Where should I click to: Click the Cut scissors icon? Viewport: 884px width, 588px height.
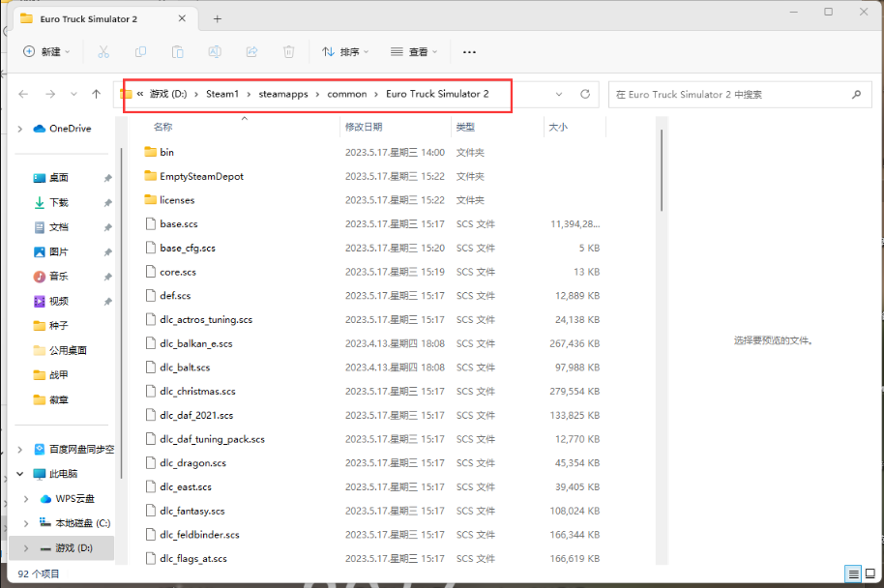point(103,52)
